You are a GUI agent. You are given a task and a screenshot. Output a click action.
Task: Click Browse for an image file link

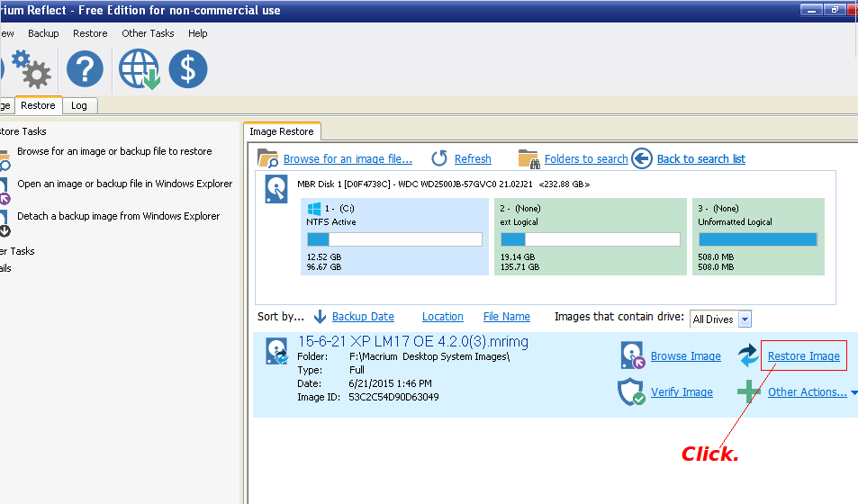tap(348, 159)
